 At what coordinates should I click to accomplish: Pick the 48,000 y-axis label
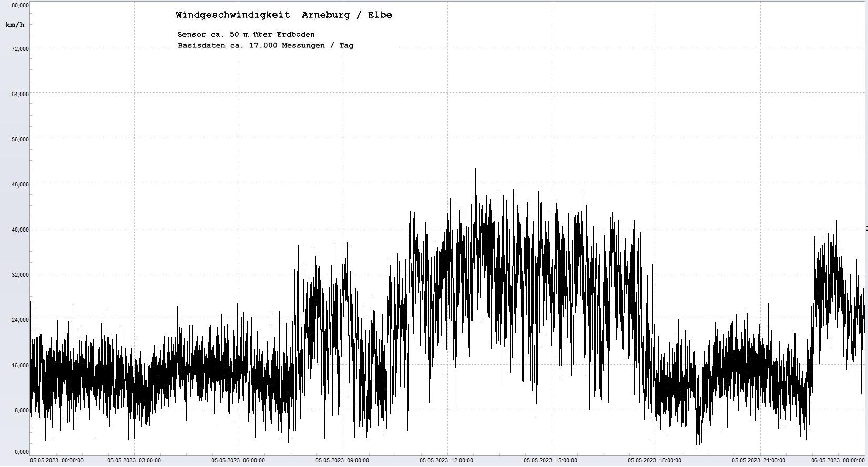point(20,184)
